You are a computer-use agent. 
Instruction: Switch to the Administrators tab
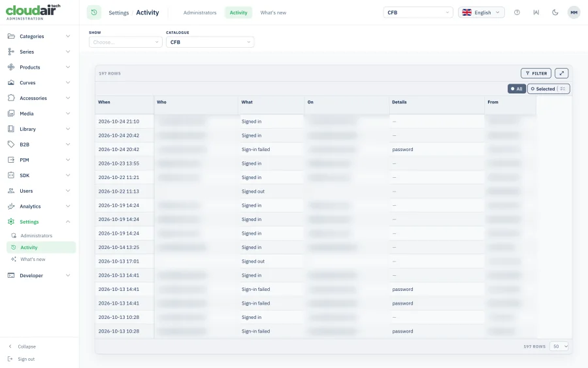pos(200,12)
